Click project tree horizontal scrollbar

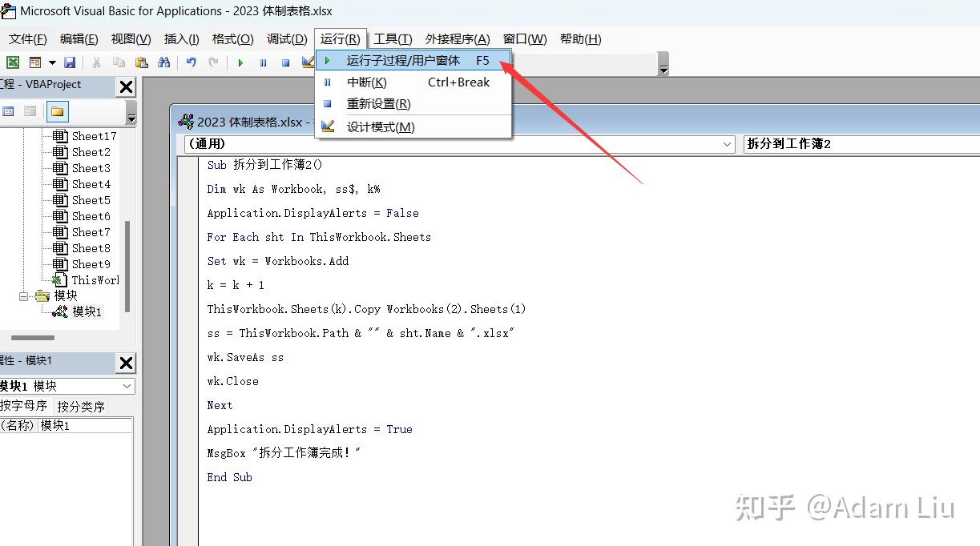point(32,338)
